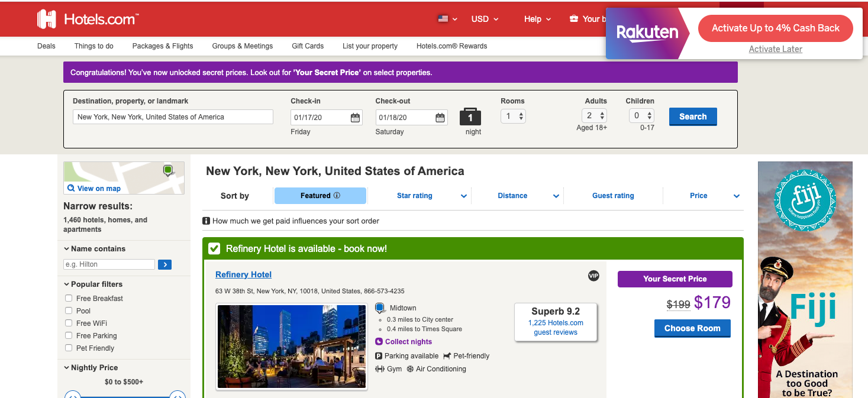
Task: Click the blue name filter arrow button
Action: tap(164, 264)
